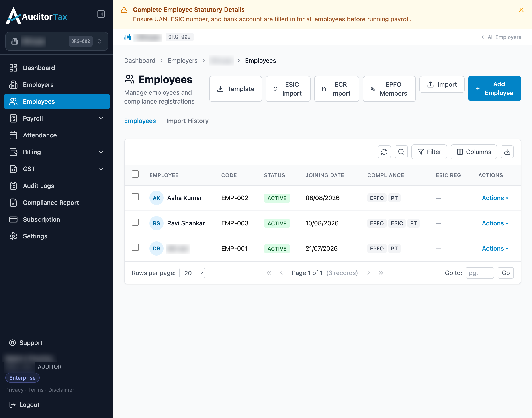The height and width of the screenshot is (418, 532).
Task: Switch to the Import History tab
Action: pos(188,121)
